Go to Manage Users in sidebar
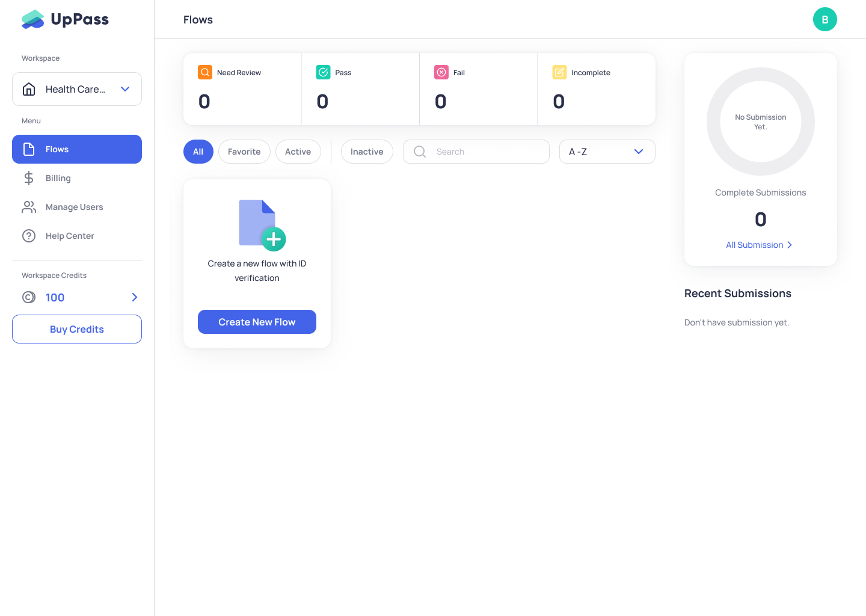 [74, 207]
